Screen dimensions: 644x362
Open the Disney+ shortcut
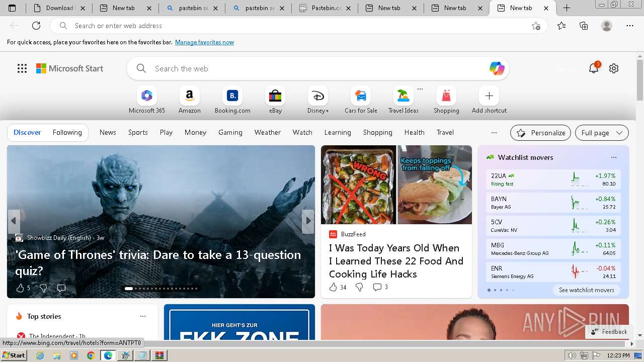(x=318, y=100)
